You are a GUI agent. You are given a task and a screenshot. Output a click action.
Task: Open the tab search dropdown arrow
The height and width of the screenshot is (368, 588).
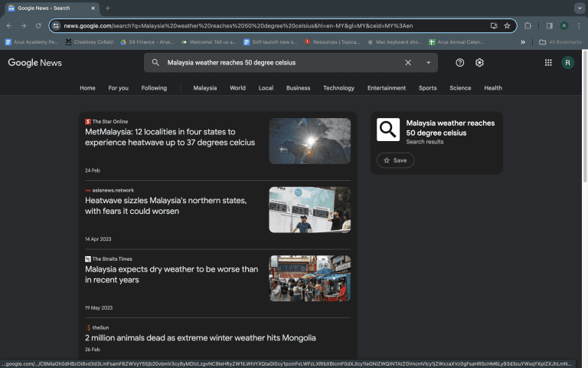(x=580, y=8)
